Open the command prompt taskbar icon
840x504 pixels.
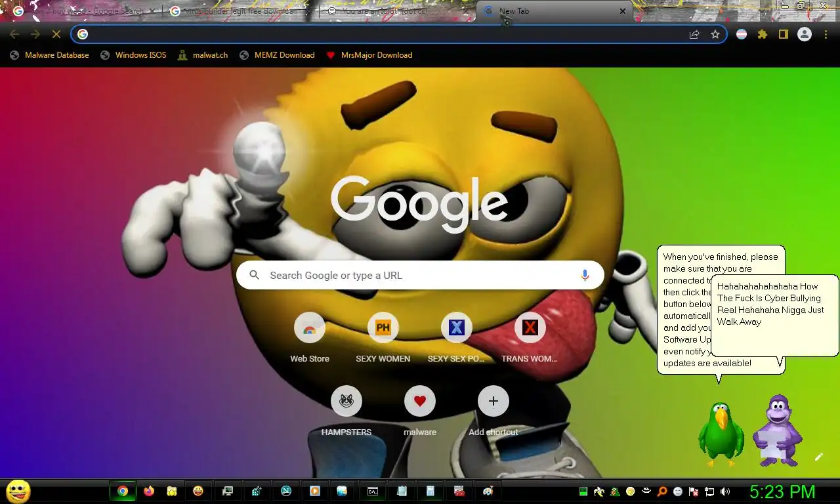pos(372,491)
